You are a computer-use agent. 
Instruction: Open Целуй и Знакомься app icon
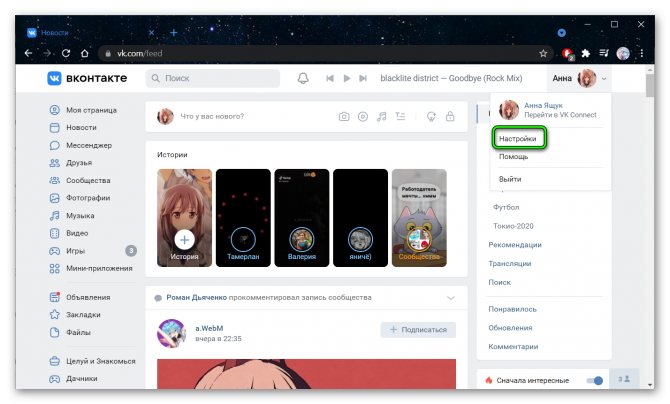click(55, 361)
